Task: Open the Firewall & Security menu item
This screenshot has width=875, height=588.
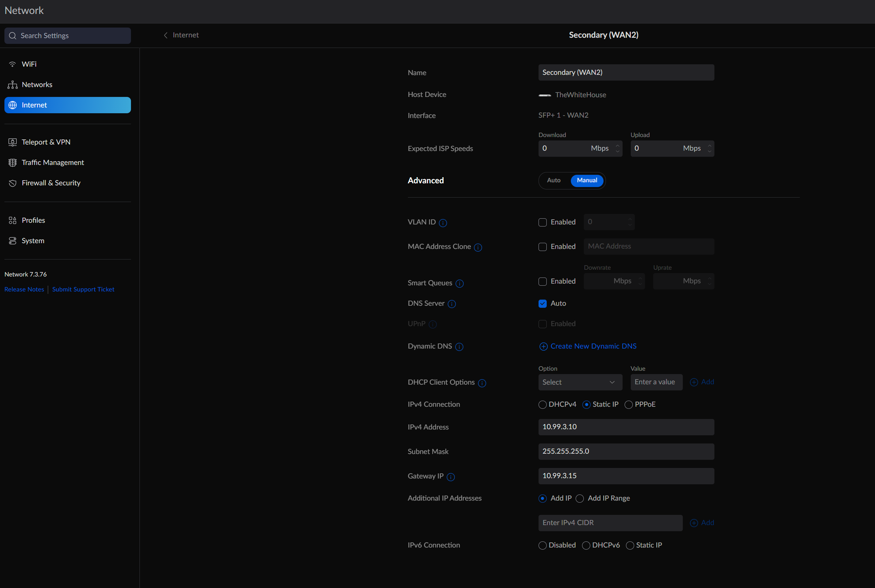Action: coord(51,183)
